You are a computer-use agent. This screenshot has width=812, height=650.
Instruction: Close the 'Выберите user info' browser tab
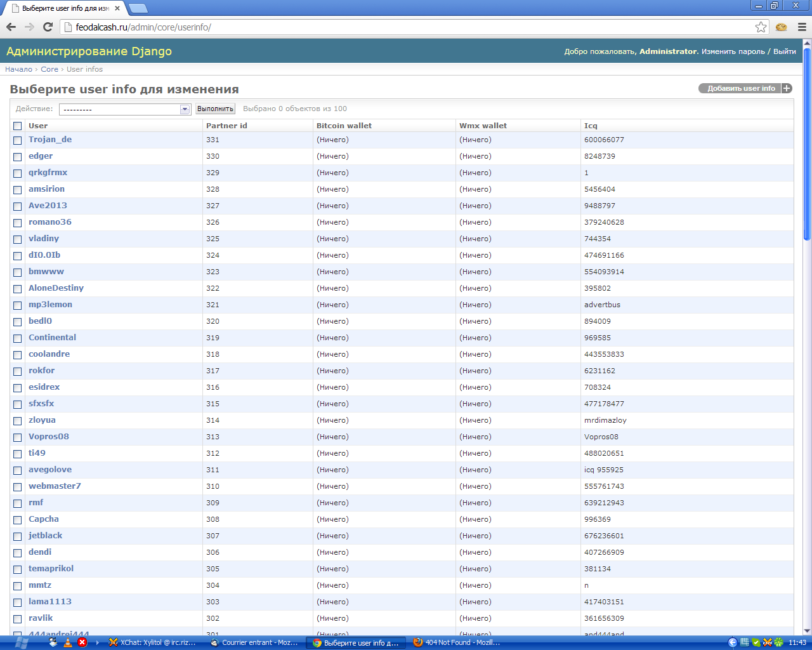[x=117, y=8]
